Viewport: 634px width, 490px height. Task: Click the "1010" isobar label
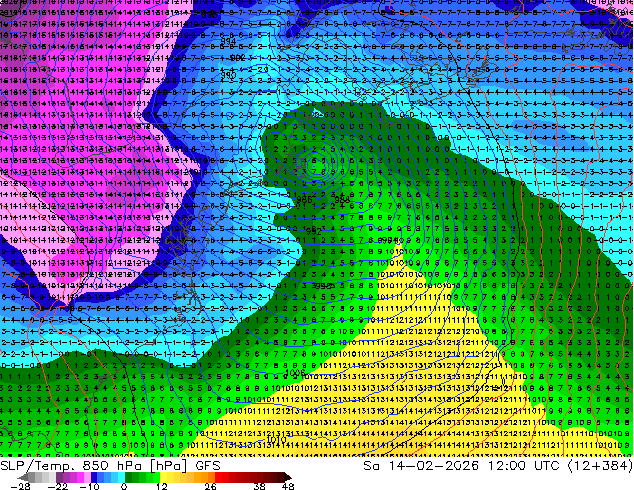(x=277, y=439)
